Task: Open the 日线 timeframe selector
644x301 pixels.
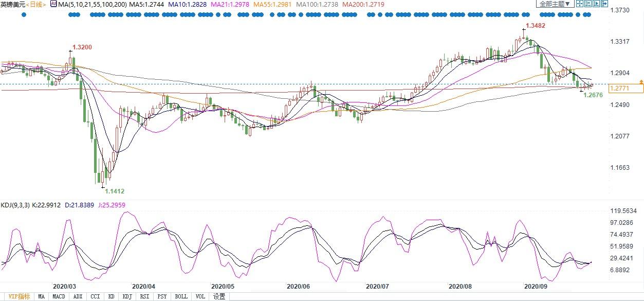Action: click(x=36, y=4)
